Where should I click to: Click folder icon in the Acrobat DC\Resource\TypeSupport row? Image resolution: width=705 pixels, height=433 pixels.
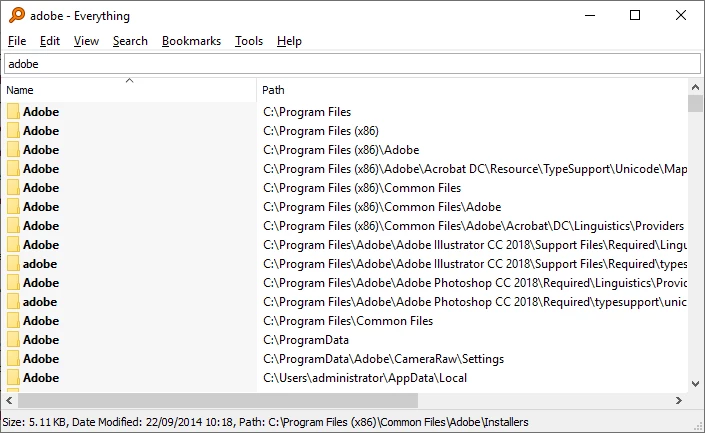coord(13,169)
